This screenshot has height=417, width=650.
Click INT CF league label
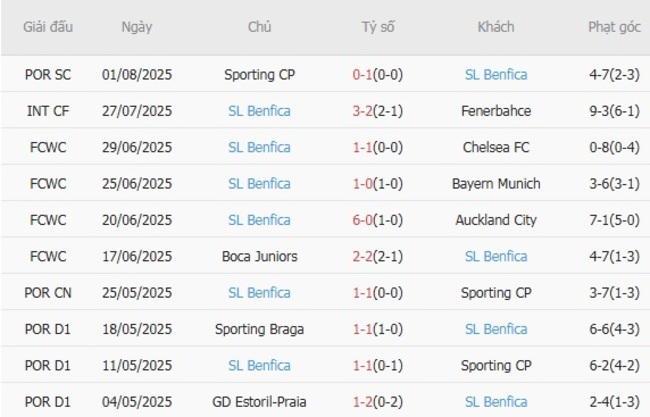49,111
